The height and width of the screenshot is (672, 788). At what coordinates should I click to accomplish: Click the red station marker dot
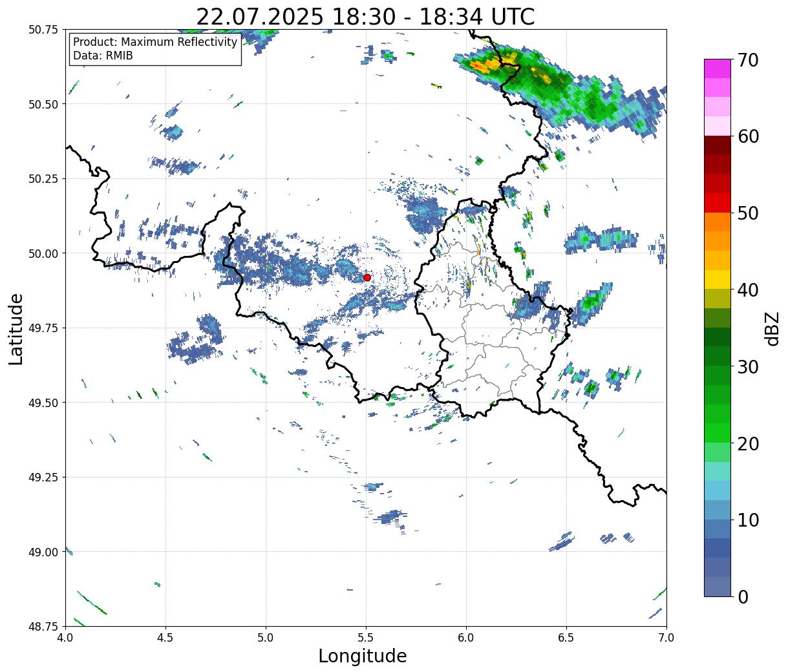point(367,277)
